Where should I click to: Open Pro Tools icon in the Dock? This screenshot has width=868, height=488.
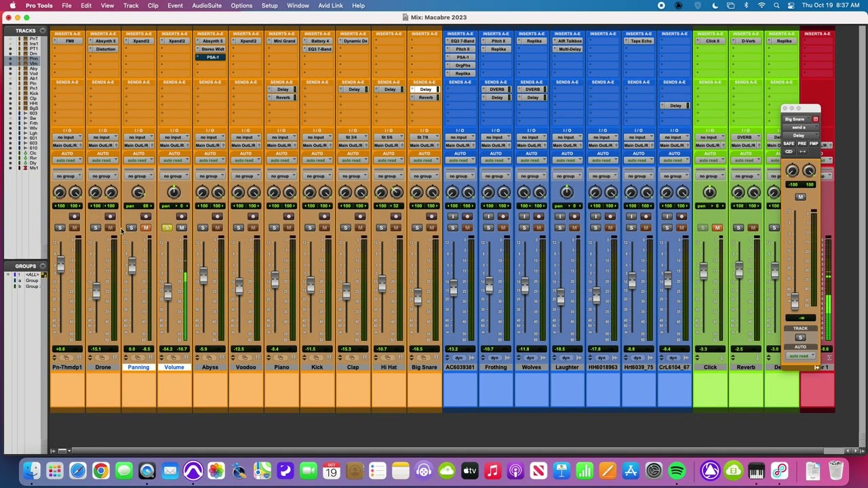click(x=193, y=470)
